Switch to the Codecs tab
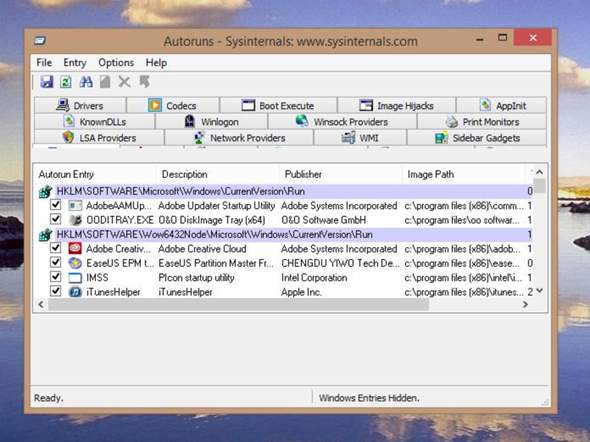Image resolution: width=590 pixels, height=442 pixels. [173, 105]
